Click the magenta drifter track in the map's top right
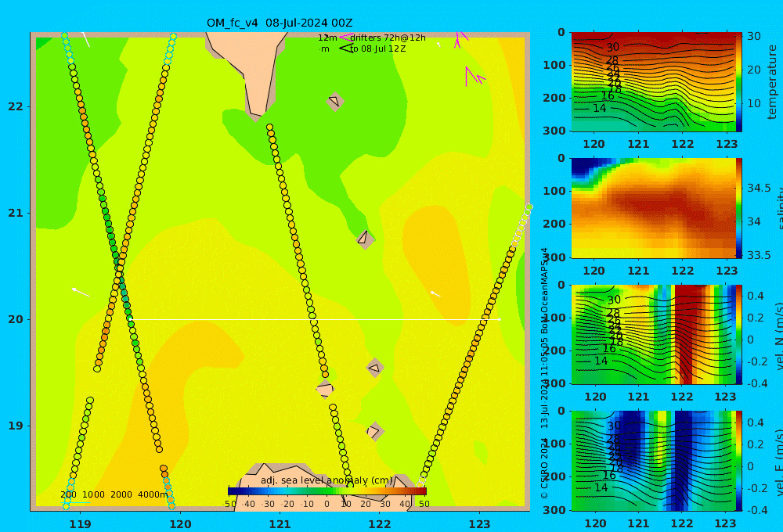This screenshot has width=783, height=532. pyautogui.click(x=474, y=76)
